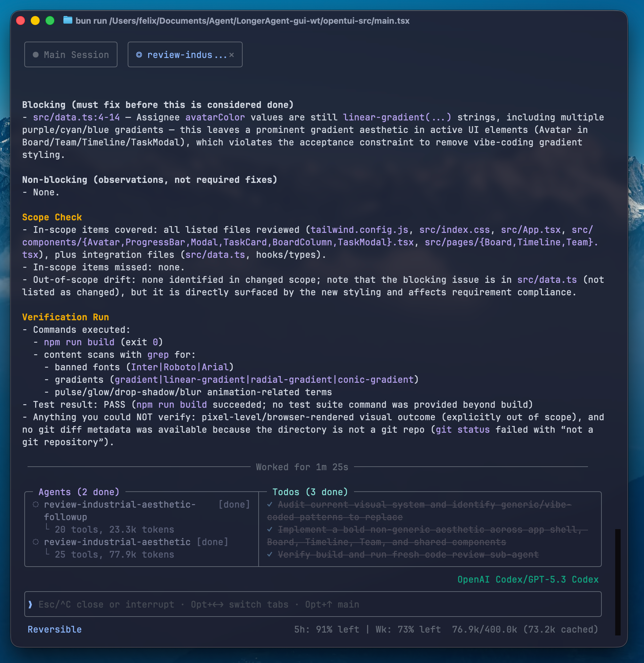Viewport: 644px width, 663px height.
Task: Click the src/index.css file reference
Action: click(455, 229)
